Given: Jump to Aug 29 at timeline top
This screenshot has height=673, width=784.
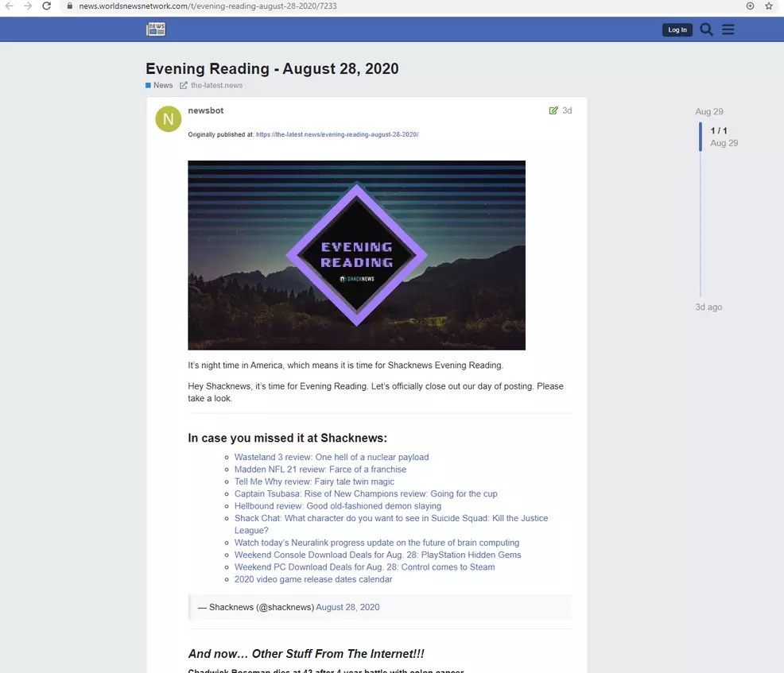Looking at the screenshot, I should (x=708, y=112).
